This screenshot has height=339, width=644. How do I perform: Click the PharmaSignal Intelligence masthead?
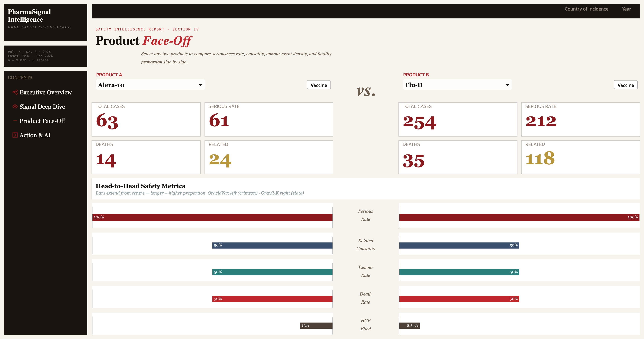29,15
